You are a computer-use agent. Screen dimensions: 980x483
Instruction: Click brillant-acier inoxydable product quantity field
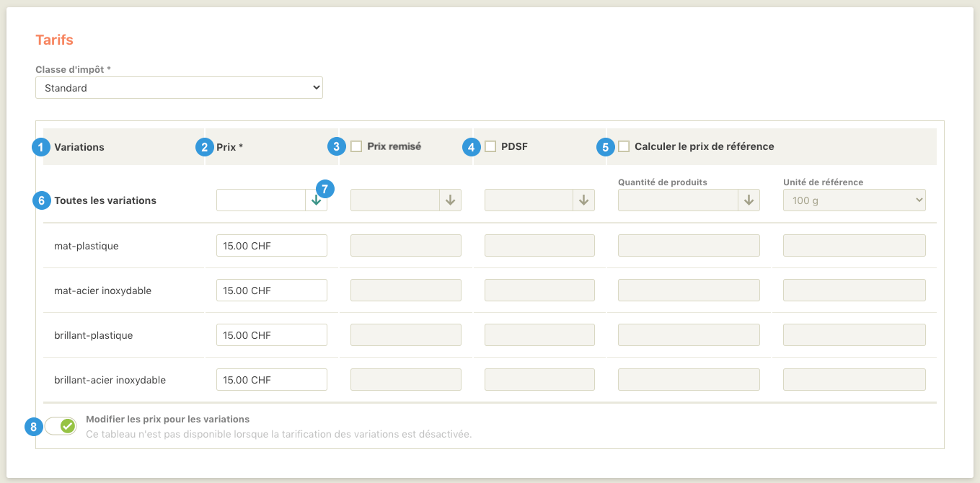[689, 380]
